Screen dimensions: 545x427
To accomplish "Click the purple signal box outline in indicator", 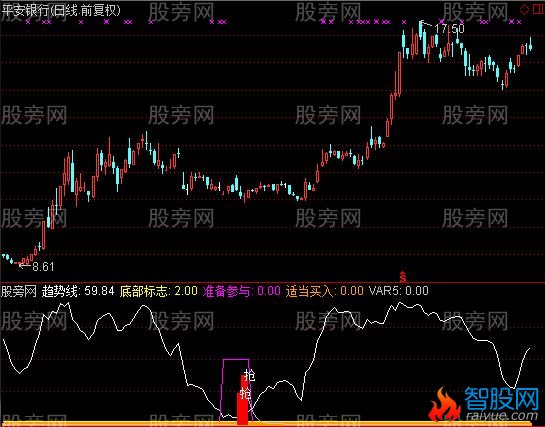I will [236, 391].
